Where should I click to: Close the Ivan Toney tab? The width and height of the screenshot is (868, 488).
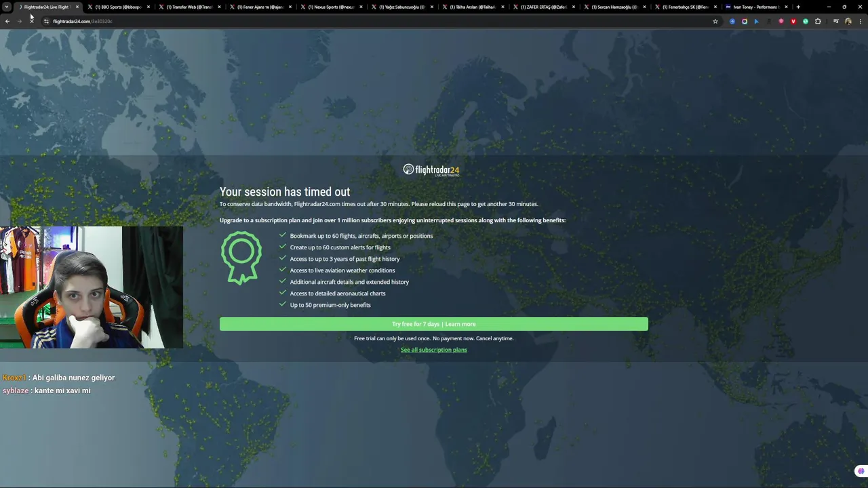[x=786, y=7]
